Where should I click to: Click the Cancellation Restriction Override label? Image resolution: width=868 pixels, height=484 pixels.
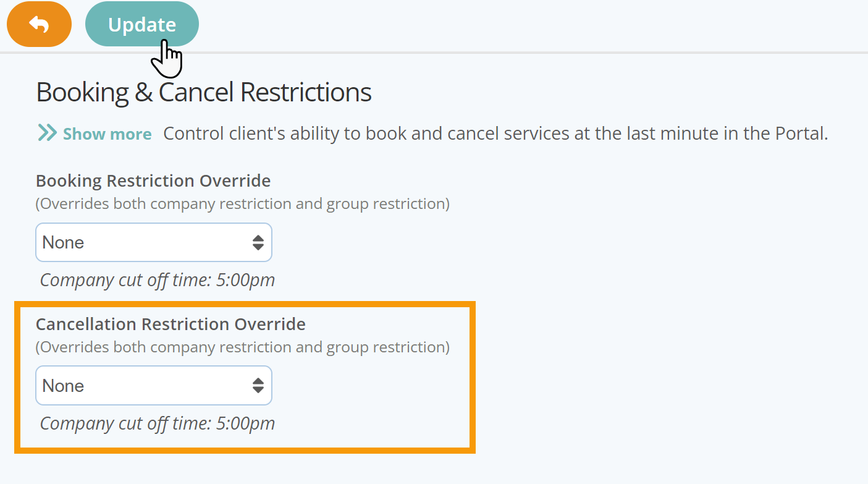click(x=171, y=324)
